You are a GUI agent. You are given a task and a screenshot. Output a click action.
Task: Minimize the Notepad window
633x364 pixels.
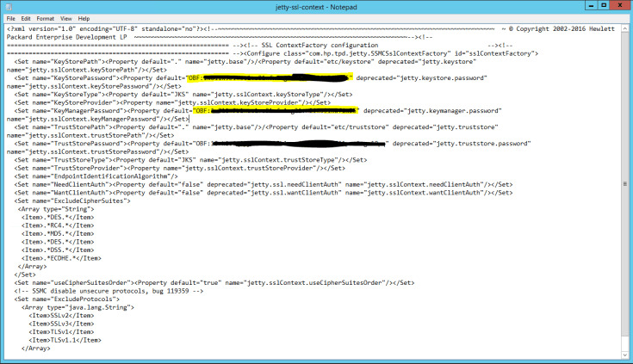click(591, 6)
